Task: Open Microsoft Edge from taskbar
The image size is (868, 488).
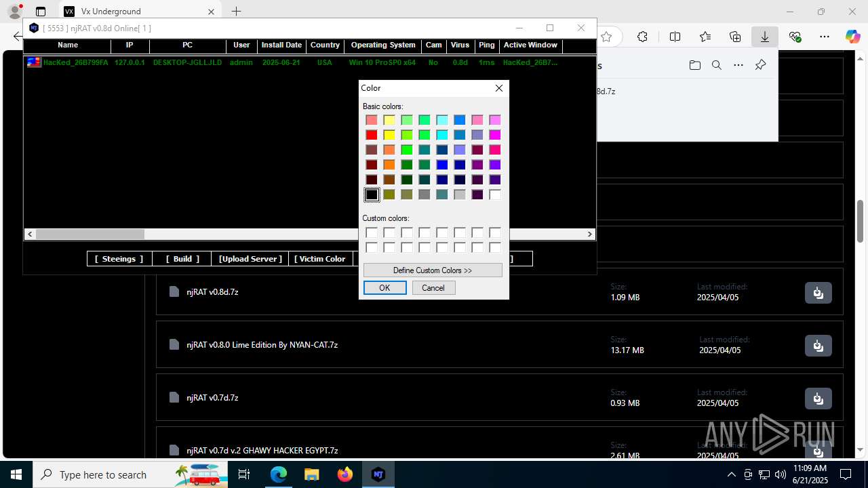Action: pyautogui.click(x=279, y=474)
